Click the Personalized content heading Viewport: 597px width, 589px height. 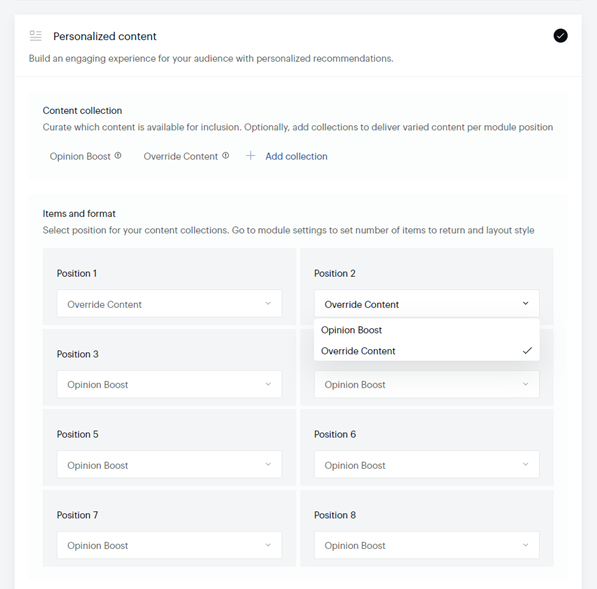(105, 36)
